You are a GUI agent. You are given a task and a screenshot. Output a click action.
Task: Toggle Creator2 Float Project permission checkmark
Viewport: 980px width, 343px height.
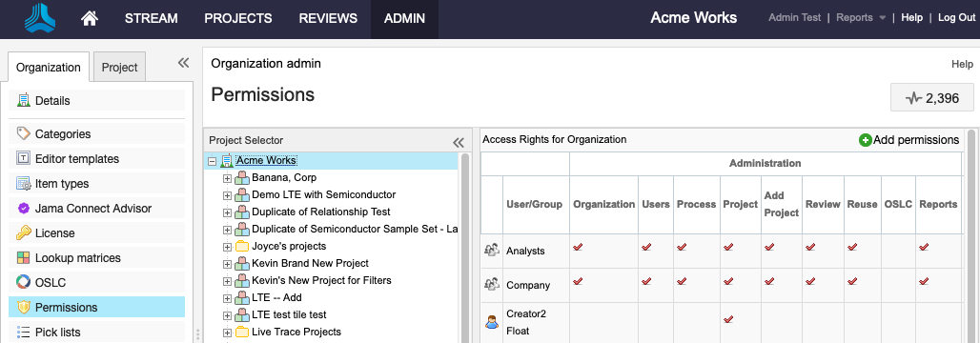coord(728,319)
